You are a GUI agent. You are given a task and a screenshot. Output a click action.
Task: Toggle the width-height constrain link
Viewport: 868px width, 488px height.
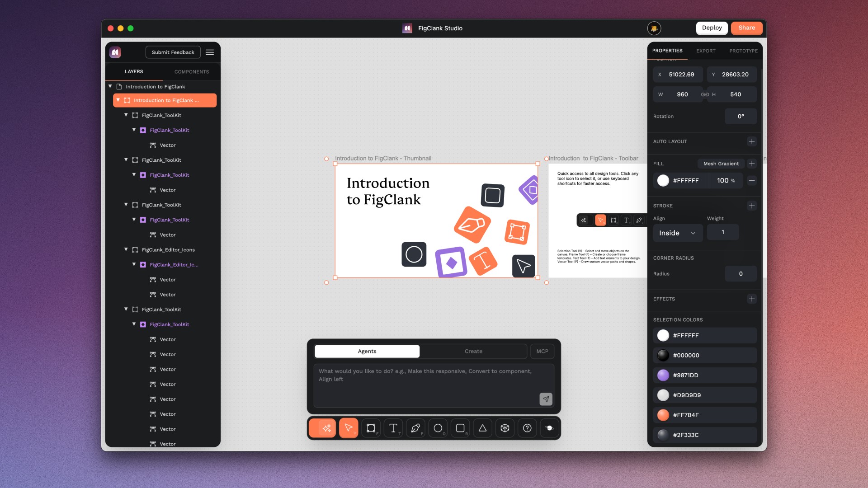(705, 94)
